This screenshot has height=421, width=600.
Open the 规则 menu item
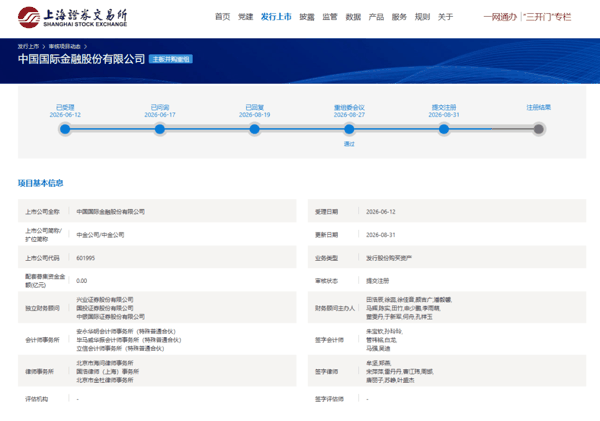422,17
